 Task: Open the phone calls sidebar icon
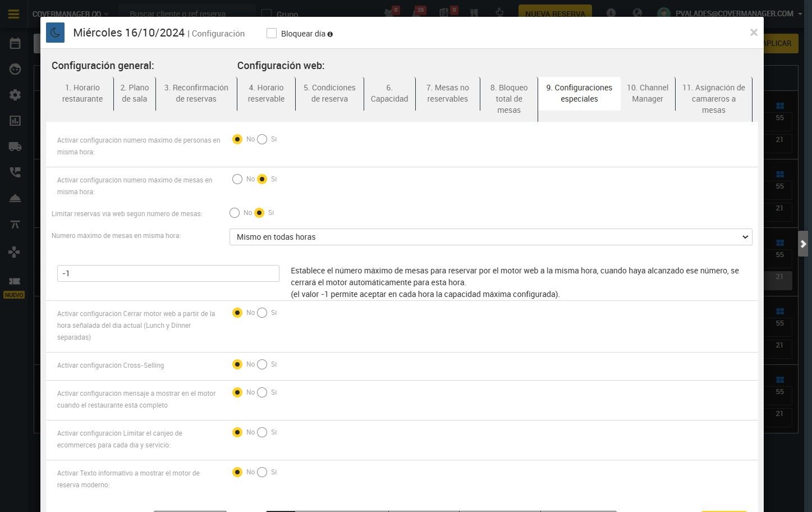point(15,172)
